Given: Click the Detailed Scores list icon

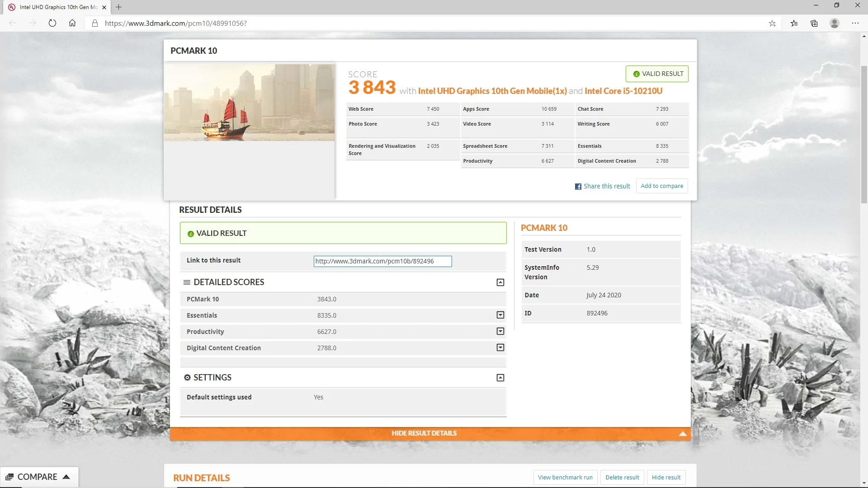Looking at the screenshot, I should tap(187, 282).
